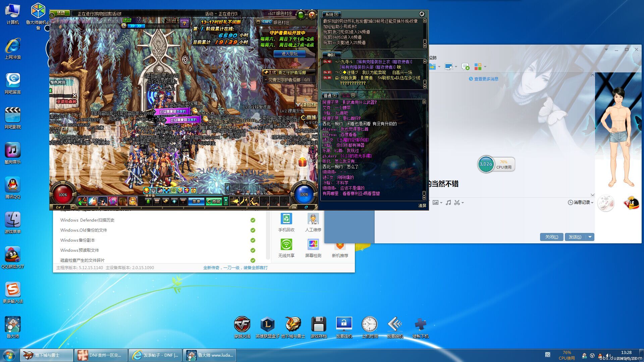Open the 酷狗音乐 desktop icon

pos(13,153)
